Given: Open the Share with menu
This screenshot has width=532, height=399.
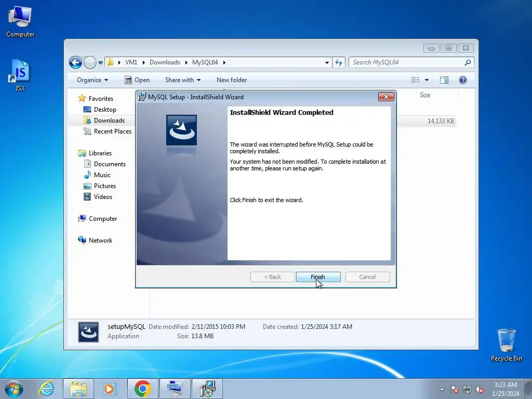Looking at the screenshot, I should point(182,80).
